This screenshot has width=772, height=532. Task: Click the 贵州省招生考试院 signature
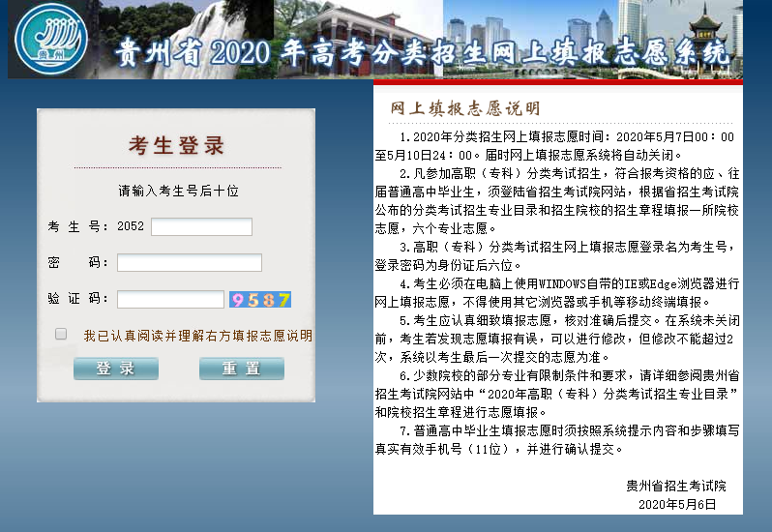point(675,486)
